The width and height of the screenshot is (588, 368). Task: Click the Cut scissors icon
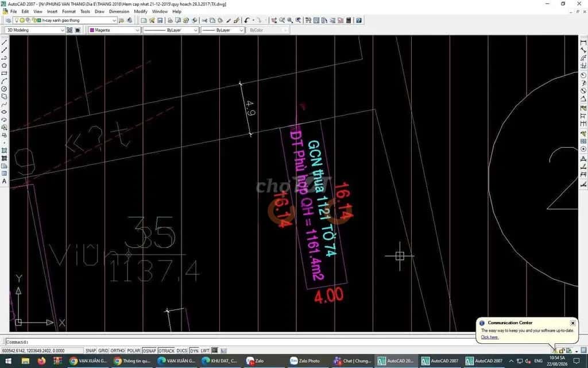point(204,20)
